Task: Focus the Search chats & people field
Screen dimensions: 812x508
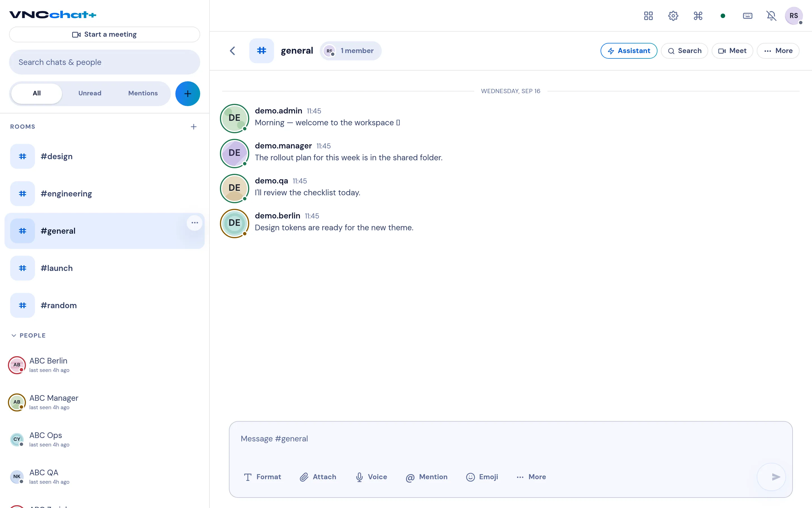Action: pyautogui.click(x=104, y=62)
